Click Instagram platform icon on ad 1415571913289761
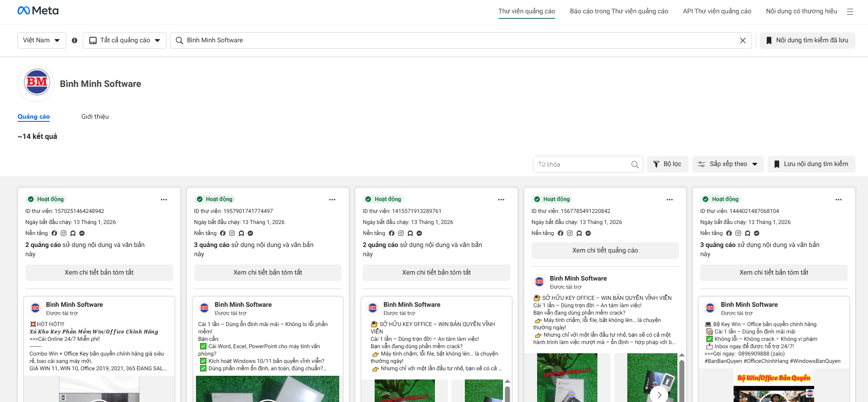The height and width of the screenshot is (402, 868). pyautogui.click(x=401, y=233)
